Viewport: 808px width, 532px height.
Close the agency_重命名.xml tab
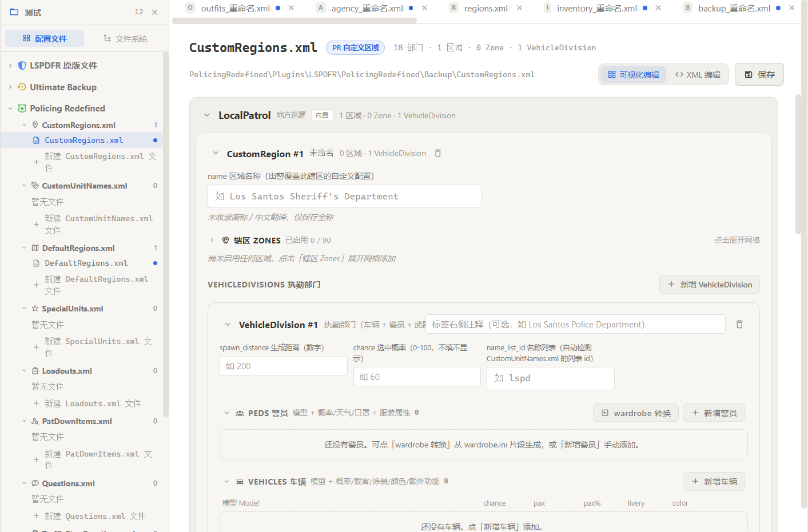[x=424, y=8]
